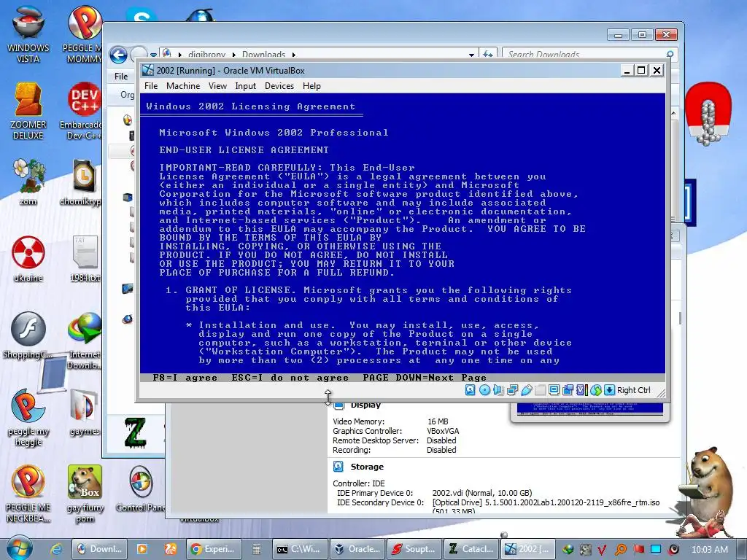747x560 pixels.
Task: Click the Right Ctrl host key label
Action: (x=634, y=390)
